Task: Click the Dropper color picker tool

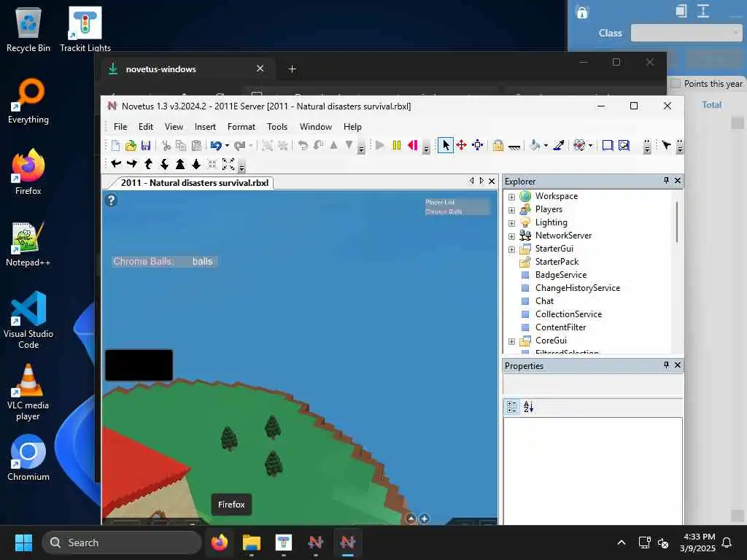Action: [x=559, y=145]
